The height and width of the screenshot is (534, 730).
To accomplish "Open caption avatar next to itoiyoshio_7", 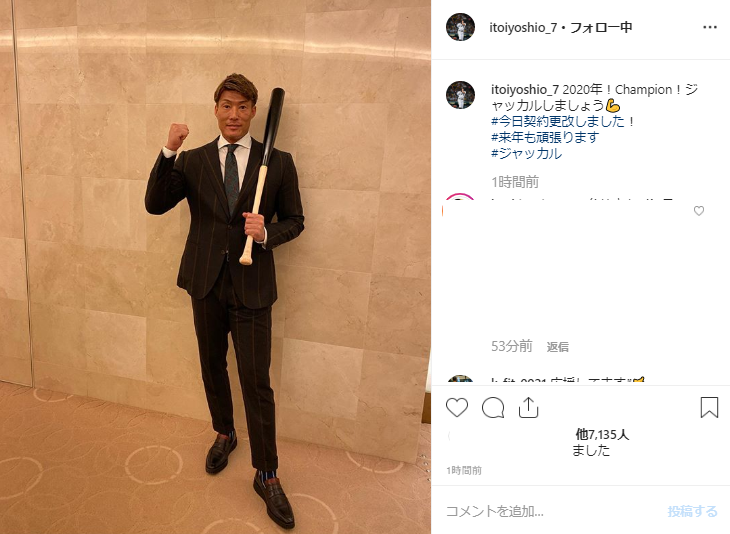I will (x=460, y=95).
